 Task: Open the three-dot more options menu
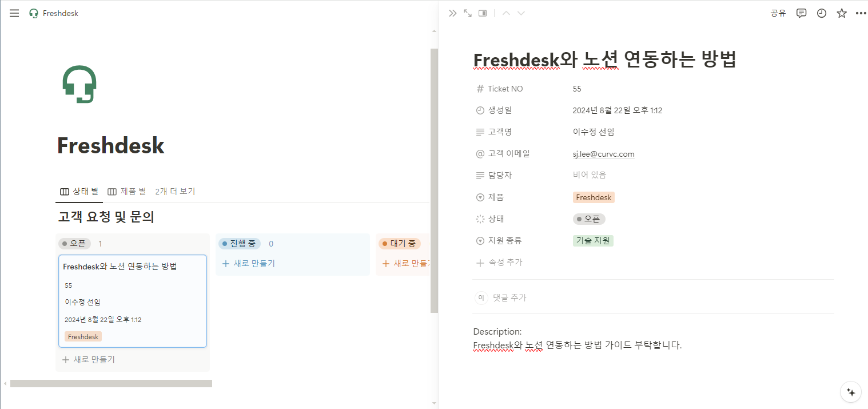pos(861,13)
